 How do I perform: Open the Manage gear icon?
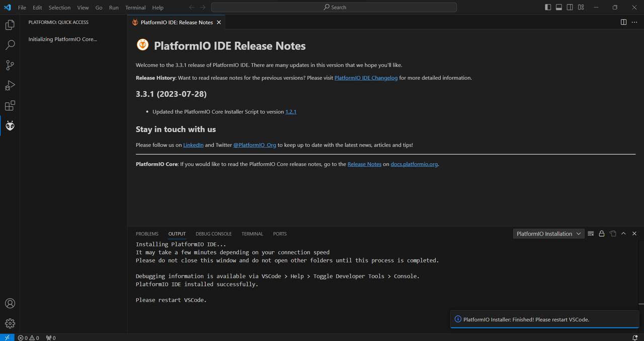click(x=10, y=323)
